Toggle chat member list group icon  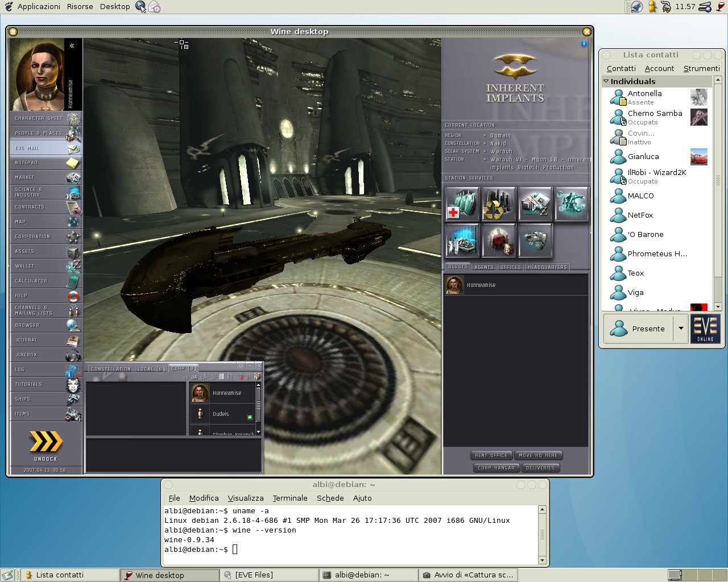coord(257,377)
